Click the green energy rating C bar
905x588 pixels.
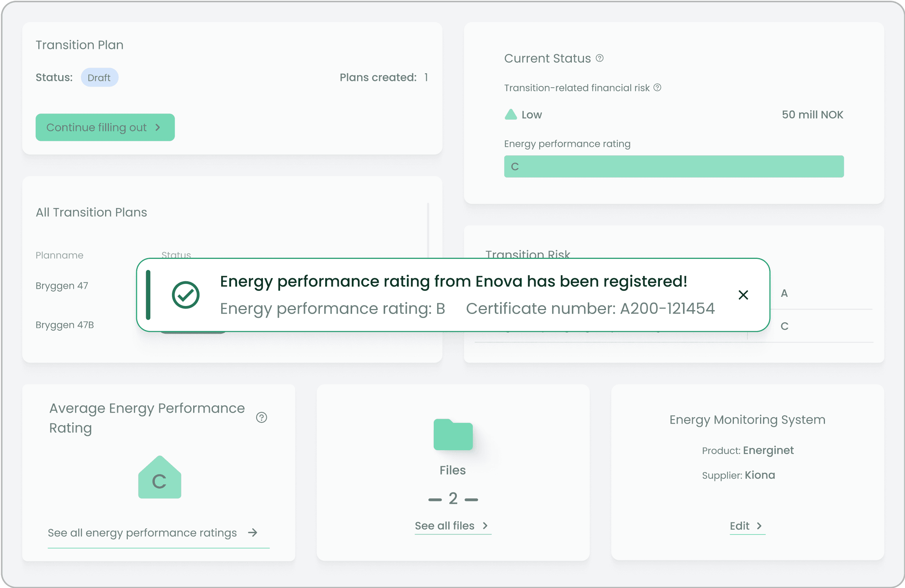[x=674, y=167]
